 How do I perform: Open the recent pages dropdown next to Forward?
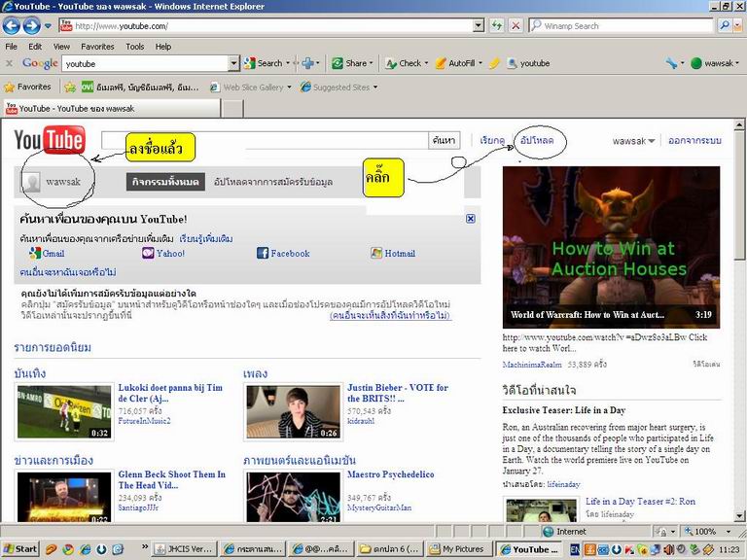(48, 25)
